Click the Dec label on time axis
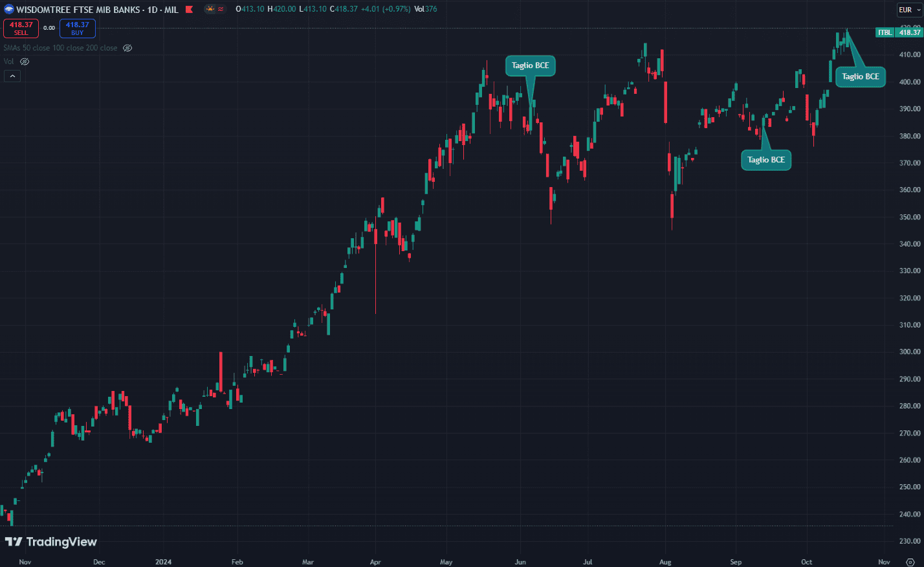924x567 pixels. point(99,562)
